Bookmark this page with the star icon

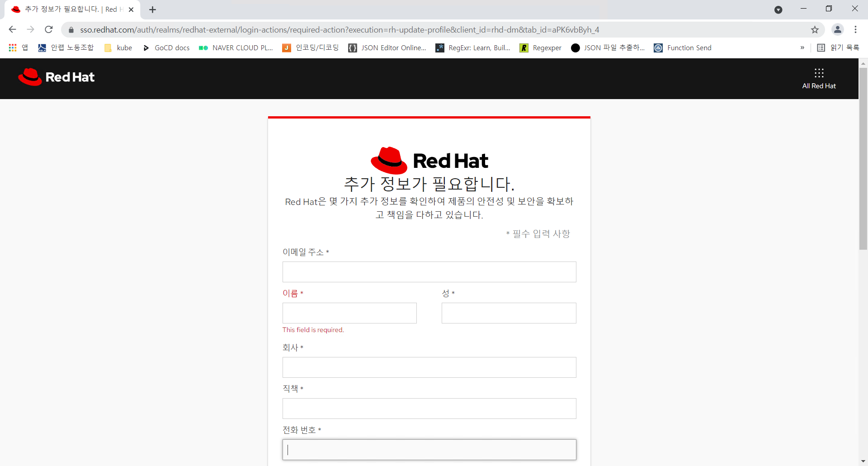(x=815, y=30)
